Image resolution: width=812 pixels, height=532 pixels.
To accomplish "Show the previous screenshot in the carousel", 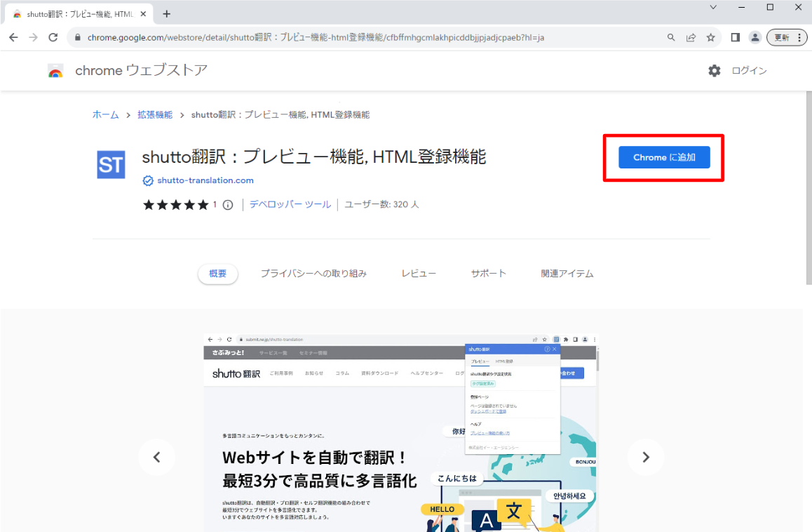I will point(157,457).
